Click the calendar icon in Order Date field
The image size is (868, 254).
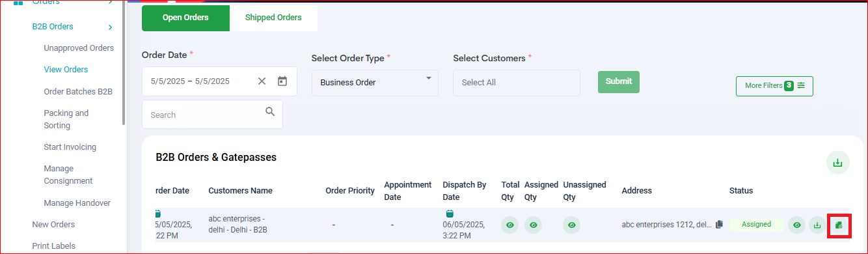(282, 81)
